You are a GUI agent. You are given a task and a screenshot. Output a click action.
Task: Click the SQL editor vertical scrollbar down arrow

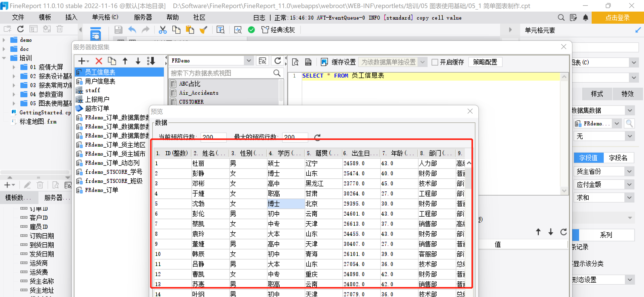click(x=564, y=191)
